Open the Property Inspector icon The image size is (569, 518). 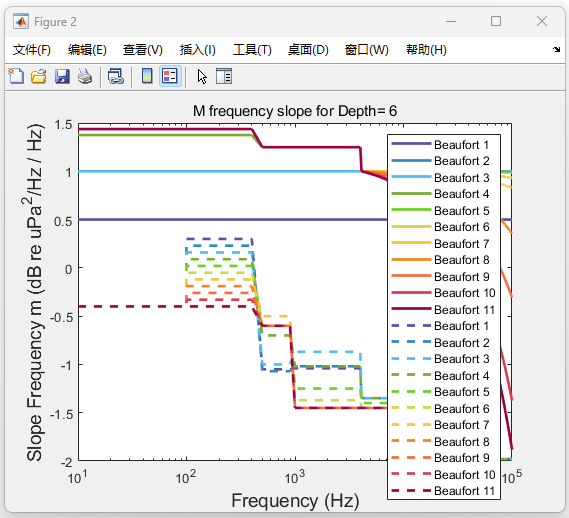(x=224, y=77)
